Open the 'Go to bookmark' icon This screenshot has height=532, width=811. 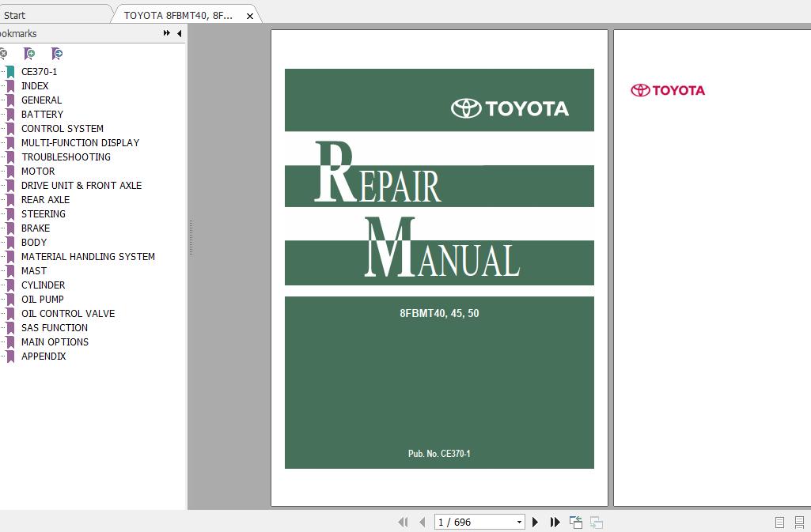(55, 54)
